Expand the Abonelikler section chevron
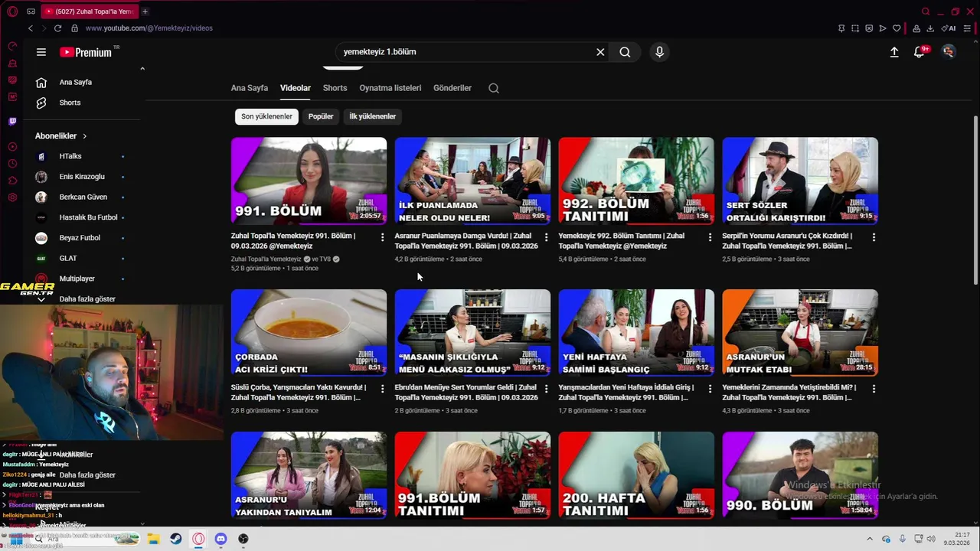 coord(84,136)
